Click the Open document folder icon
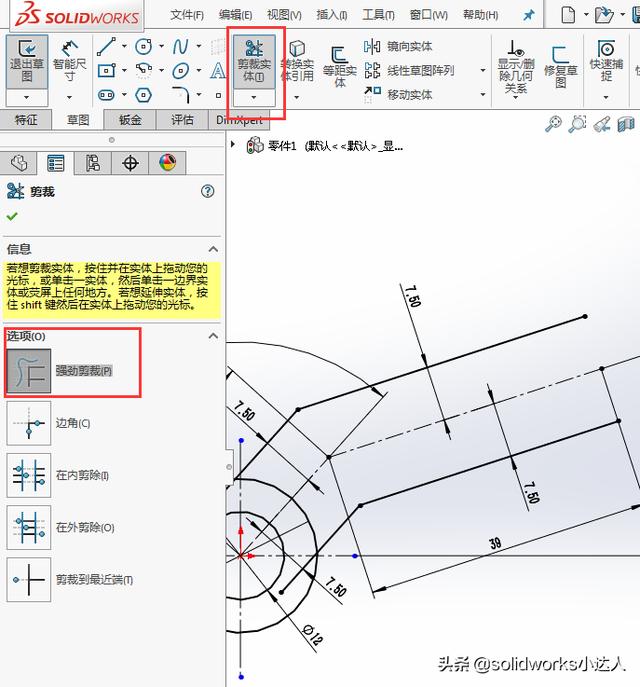Viewport: 640px width, 687px height. 604,14
